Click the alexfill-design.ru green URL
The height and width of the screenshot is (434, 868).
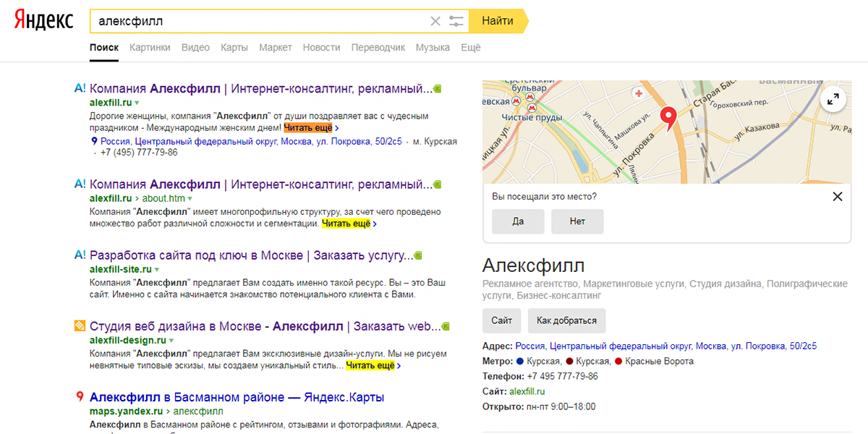coord(127,340)
